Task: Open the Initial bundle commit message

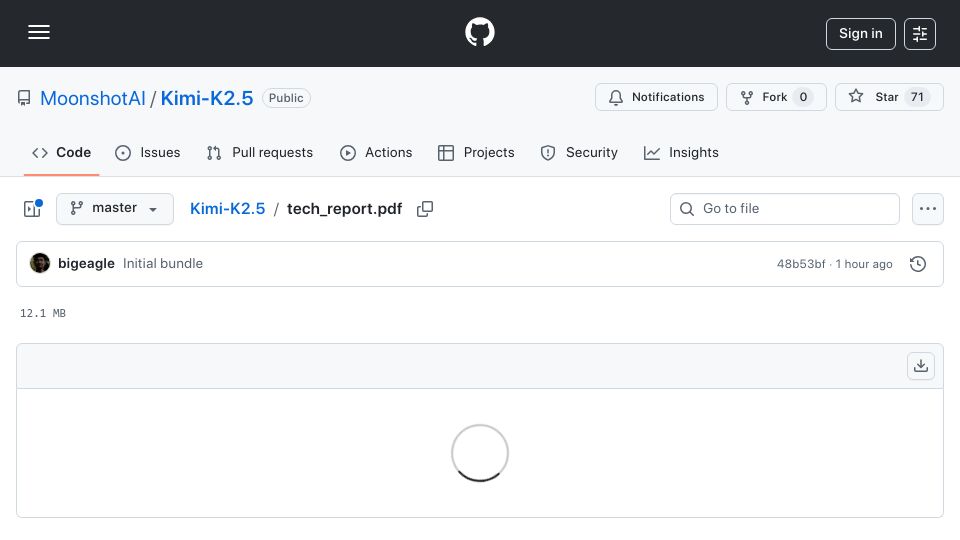Action: (163, 263)
